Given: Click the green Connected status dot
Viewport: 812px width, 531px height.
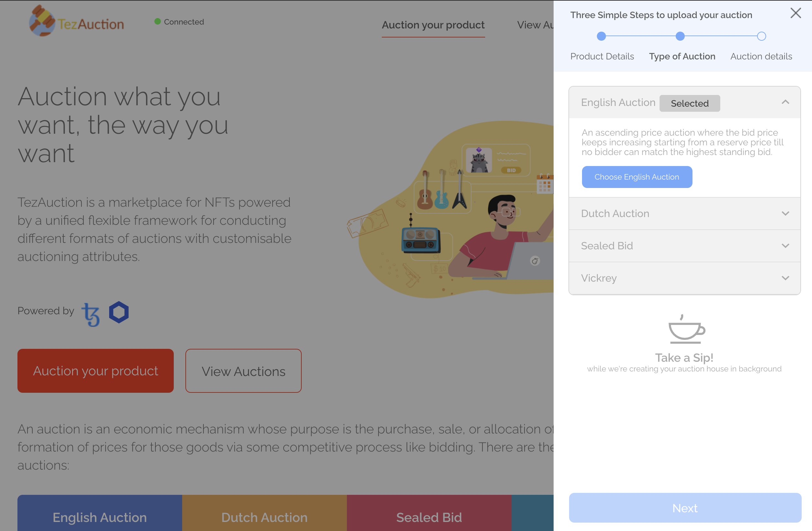Looking at the screenshot, I should tap(157, 22).
